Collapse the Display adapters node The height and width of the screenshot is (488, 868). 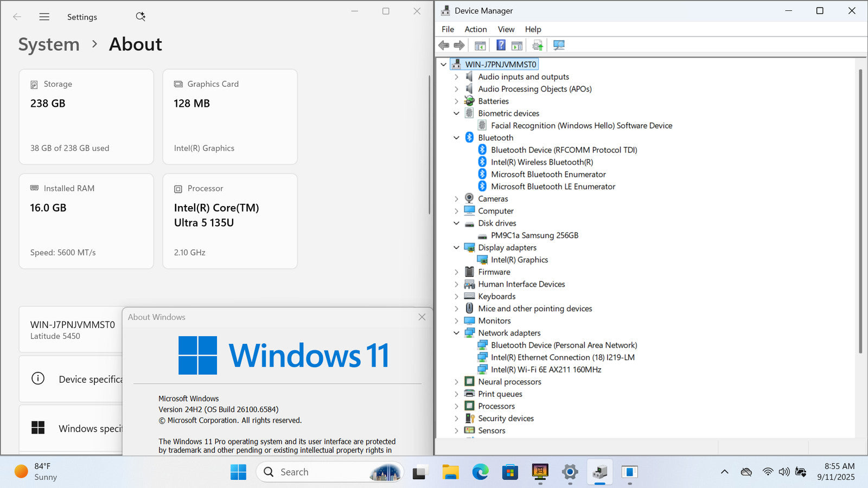(456, 248)
